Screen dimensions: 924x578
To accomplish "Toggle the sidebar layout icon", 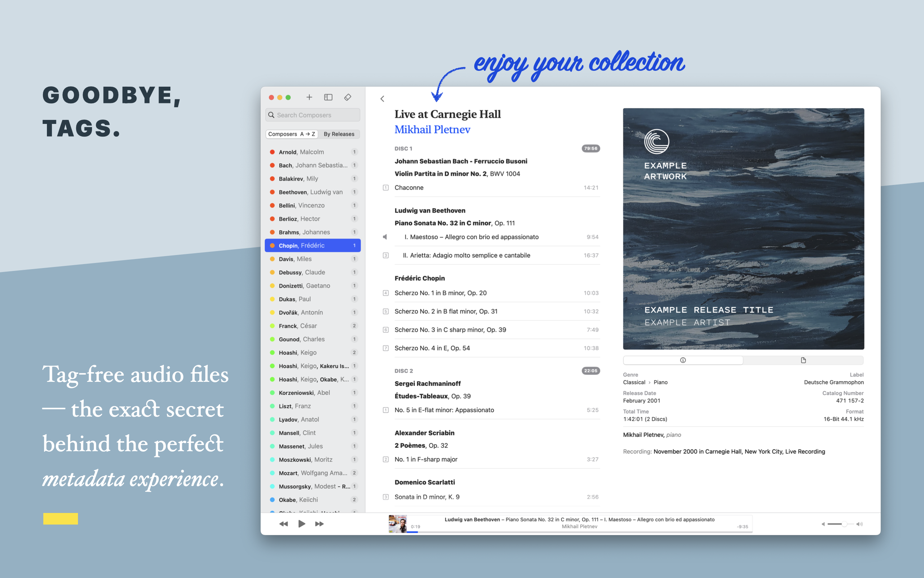I will pos(328,98).
